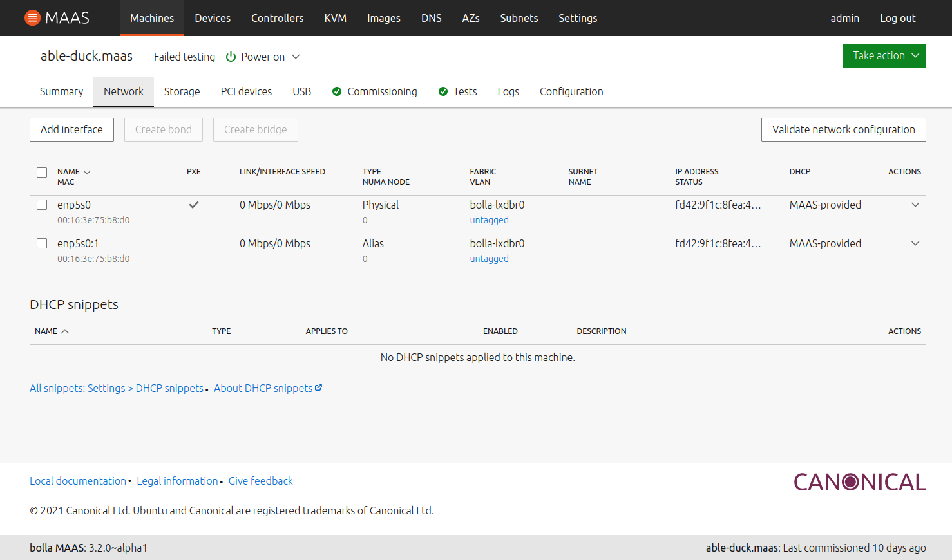Click the external-link icon beside About DHCP snippets

point(318,387)
